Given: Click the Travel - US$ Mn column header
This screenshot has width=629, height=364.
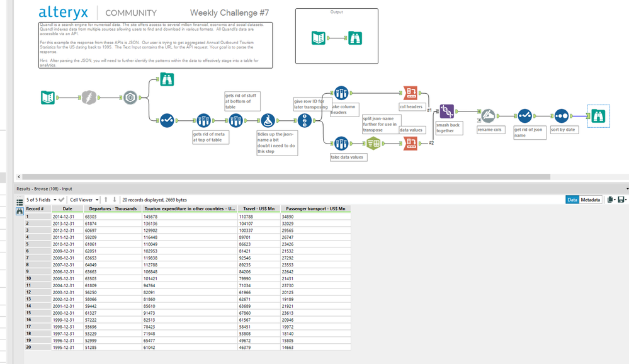Looking at the screenshot, I should (x=259, y=208).
